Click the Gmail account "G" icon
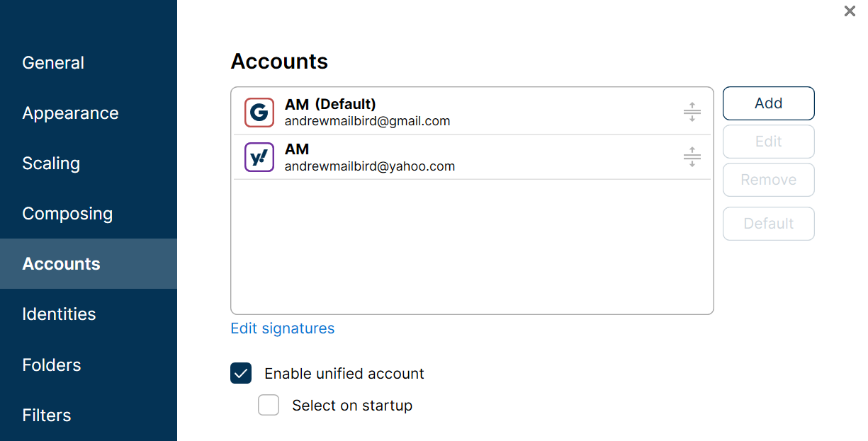 [x=259, y=113]
